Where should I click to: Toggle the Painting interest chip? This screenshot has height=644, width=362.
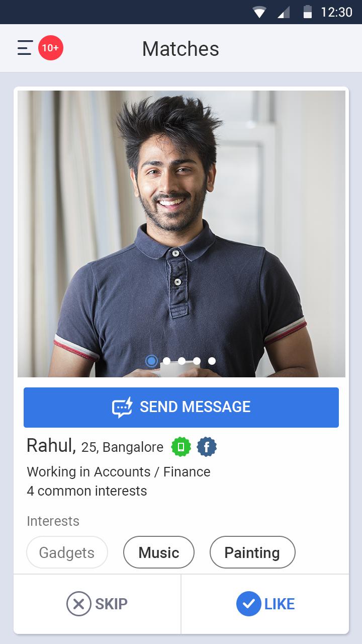tap(252, 552)
